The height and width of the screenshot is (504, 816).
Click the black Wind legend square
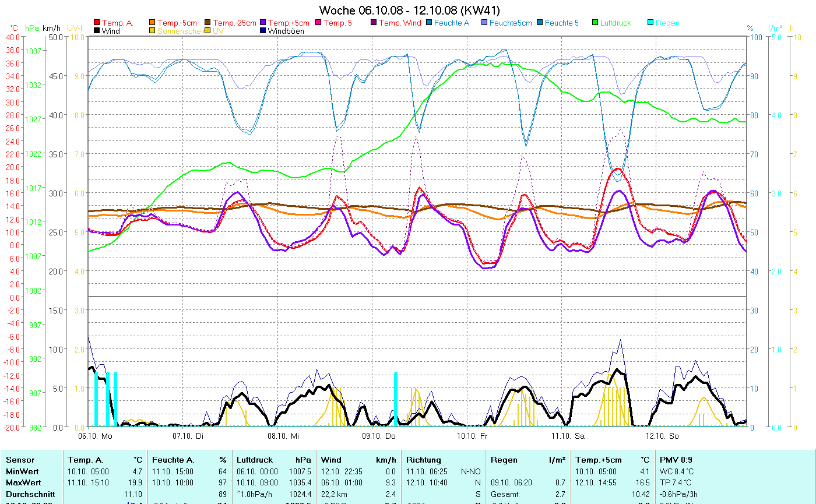(x=97, y=31)
